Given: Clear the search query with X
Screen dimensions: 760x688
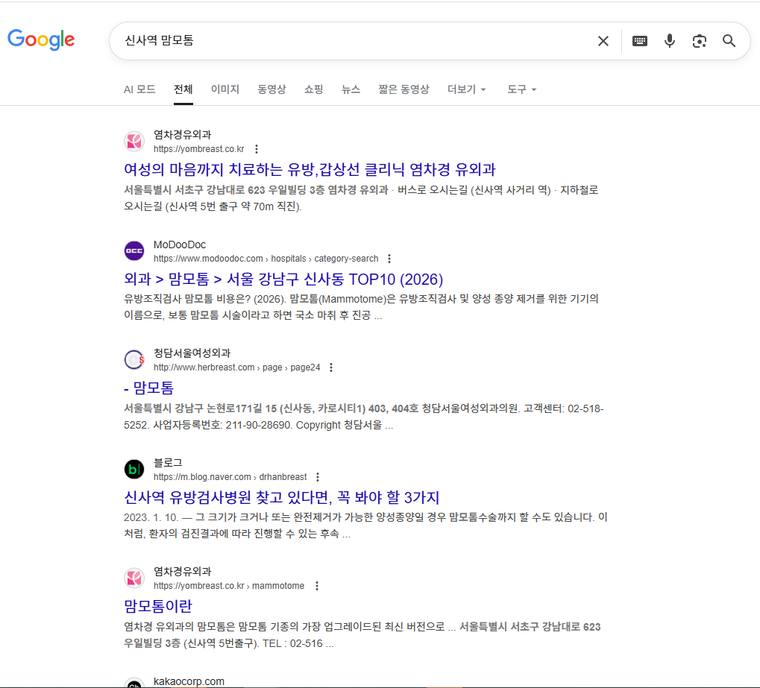Looking at the screenshot, I should [603, 41].
